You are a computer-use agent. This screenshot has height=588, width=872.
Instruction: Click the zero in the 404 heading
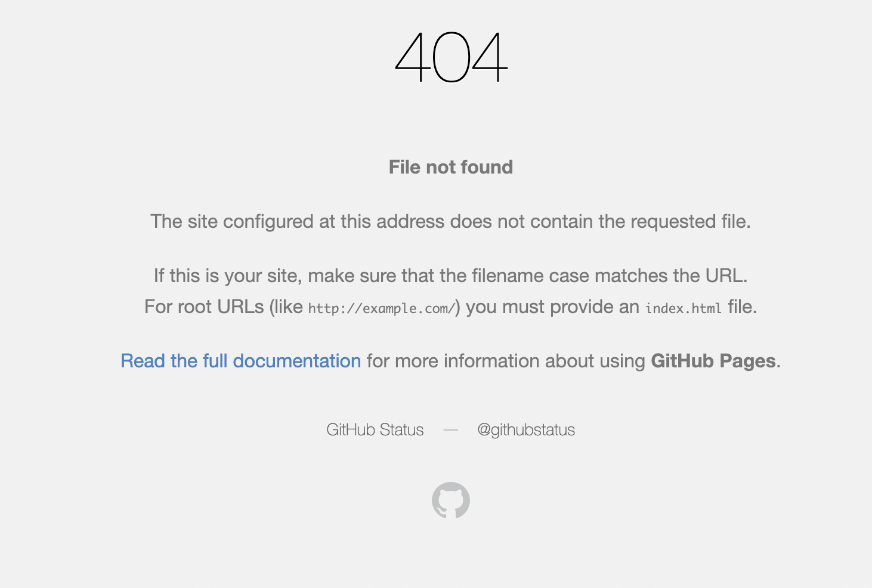451,57
